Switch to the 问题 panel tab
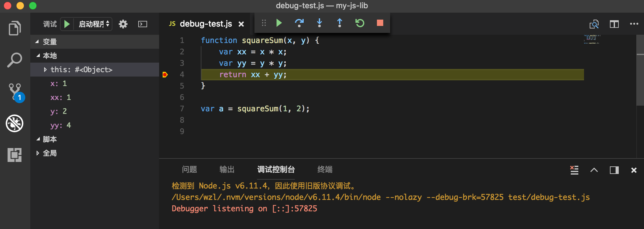The image size is (644, 229). point(189,170)
